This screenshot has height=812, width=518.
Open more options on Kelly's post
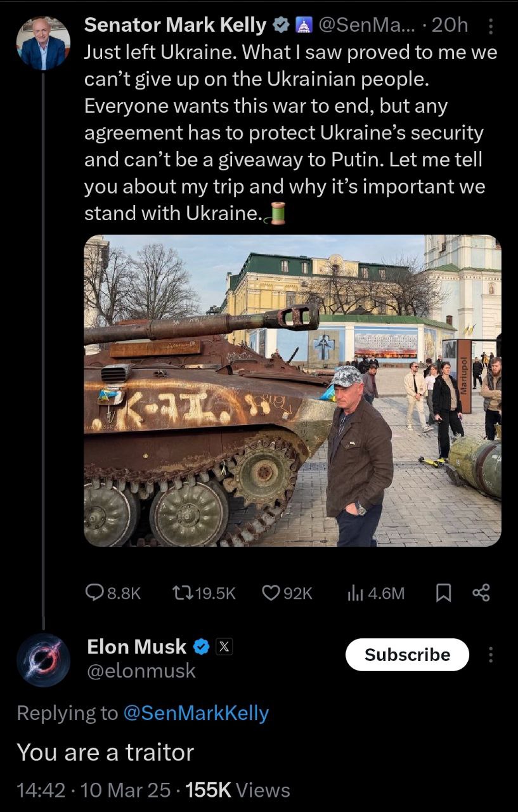tap(489, 25)
